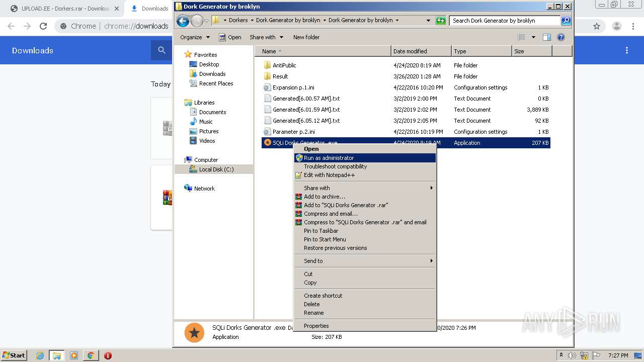Click the Start button
This screenshot has height=362, width=644.
coord(14,355)
